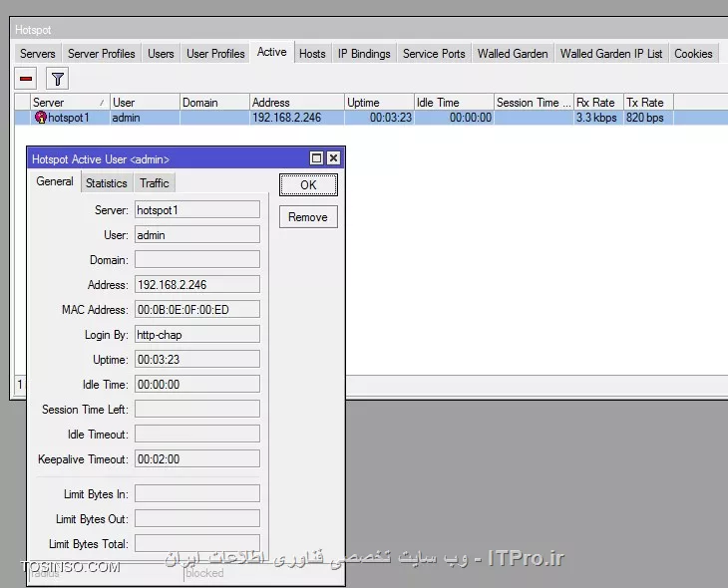Image resolution: width=728 pixels, height=588 pixels.
Task: Switch to the Traffic tab
Action: click(155, 183)
